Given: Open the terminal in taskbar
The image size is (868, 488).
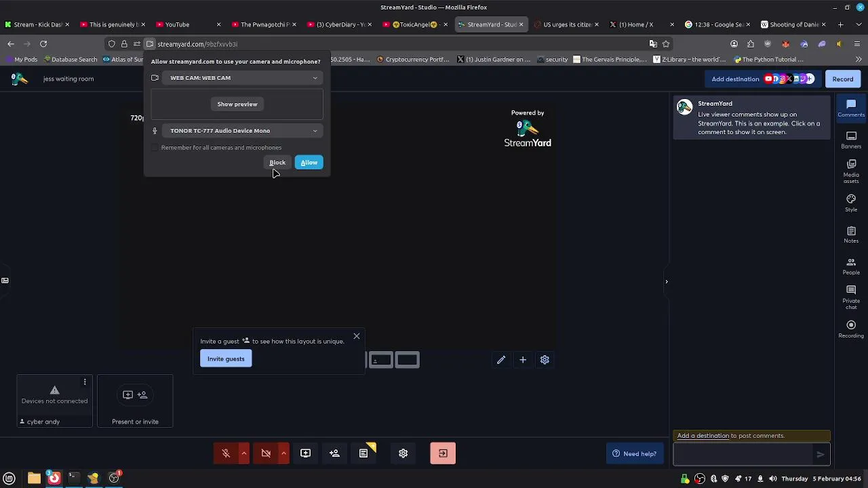Looking at the screenshot, I should (73, 479).
